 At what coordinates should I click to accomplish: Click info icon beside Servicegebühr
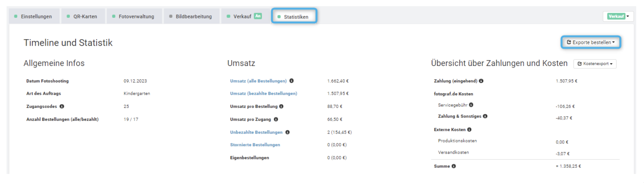point(471,105)
